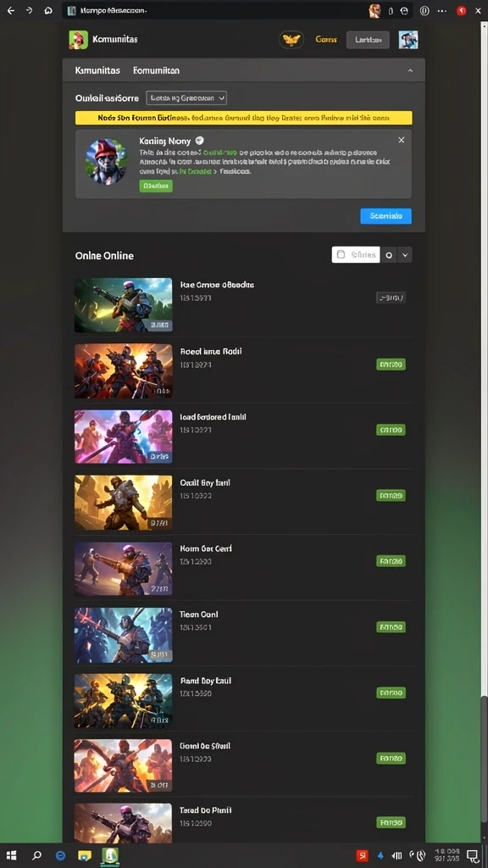Follow the green link in card description
488x868 pixels.
219,152
